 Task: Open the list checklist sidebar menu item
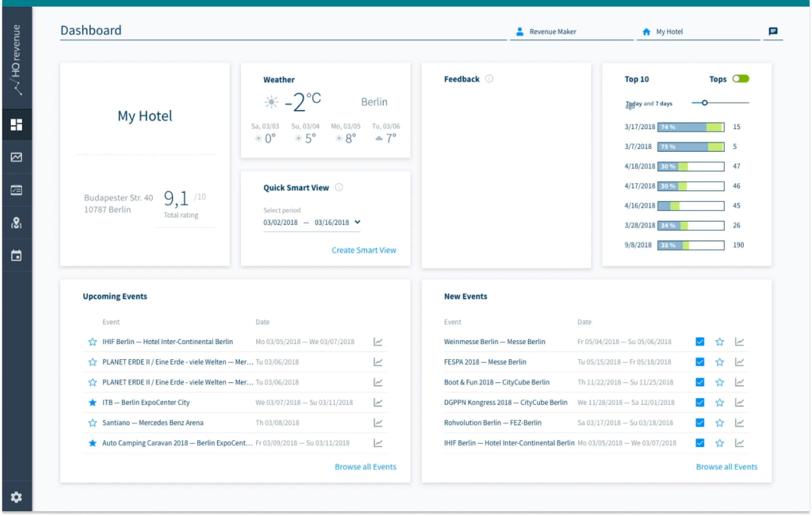point(16,190)
